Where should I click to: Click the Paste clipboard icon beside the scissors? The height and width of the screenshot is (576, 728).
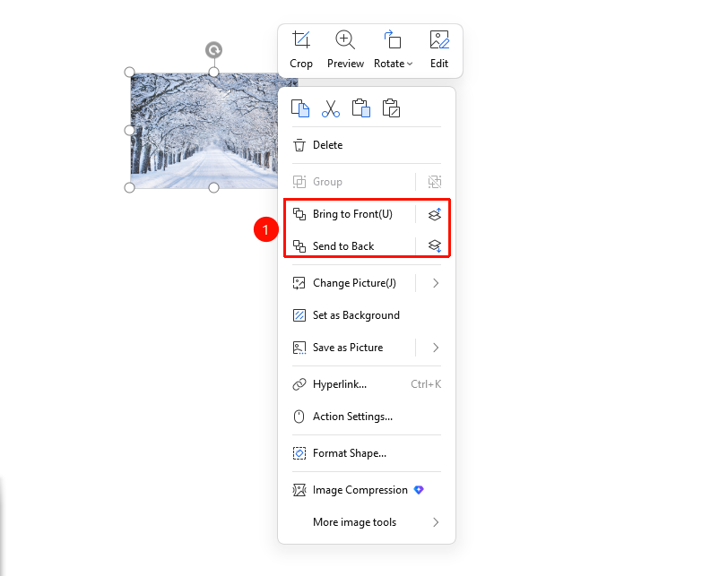coord(360,108)
